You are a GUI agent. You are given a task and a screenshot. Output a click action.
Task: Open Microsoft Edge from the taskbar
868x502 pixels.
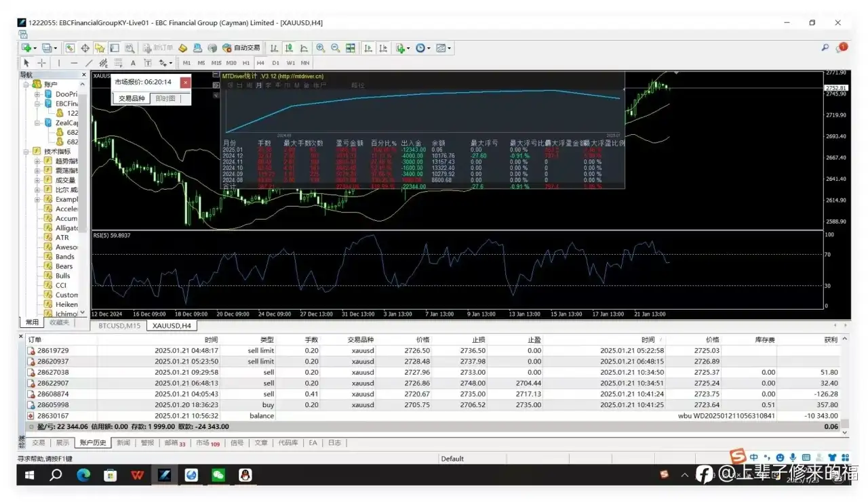pyautogui.click(x=83, y=476)
